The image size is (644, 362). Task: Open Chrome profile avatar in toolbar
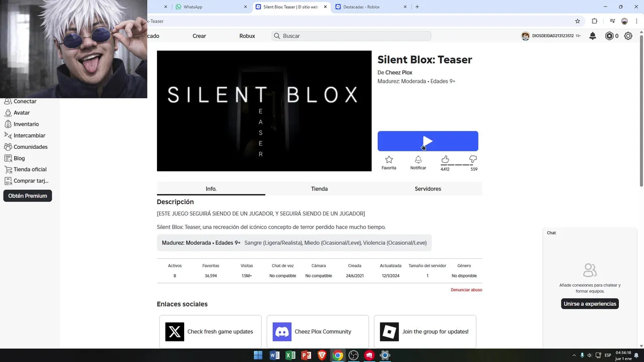(x=624, y=21)
